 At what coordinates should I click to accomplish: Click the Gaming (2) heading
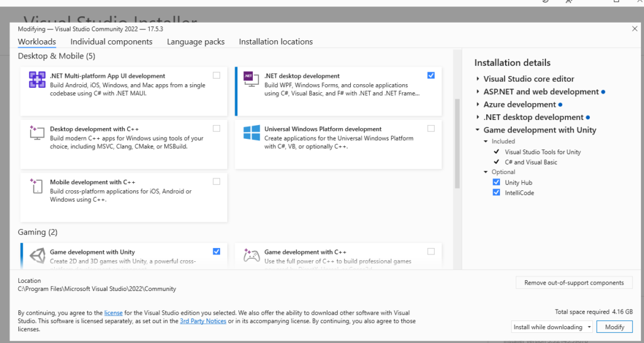[x=37, y=232]
